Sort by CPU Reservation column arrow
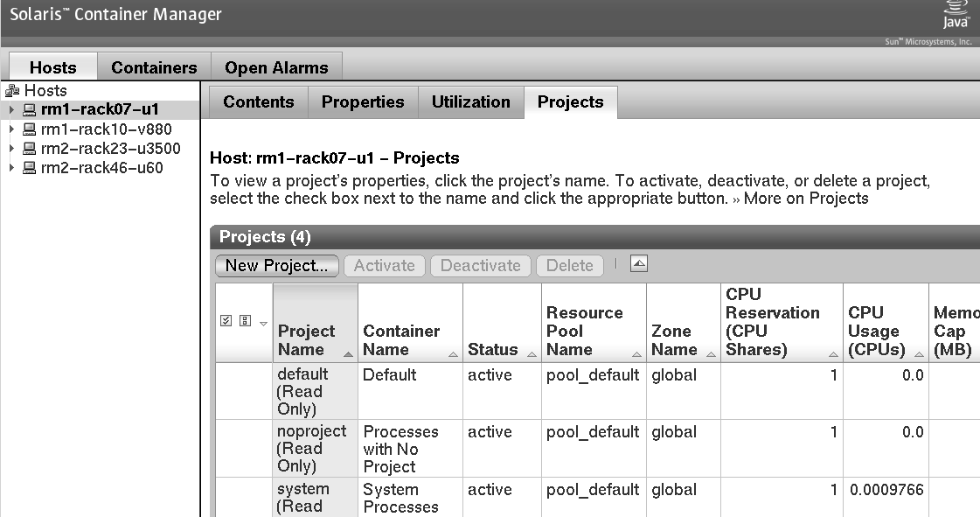This screenshot has height=517, width=980. coord(833,354)
